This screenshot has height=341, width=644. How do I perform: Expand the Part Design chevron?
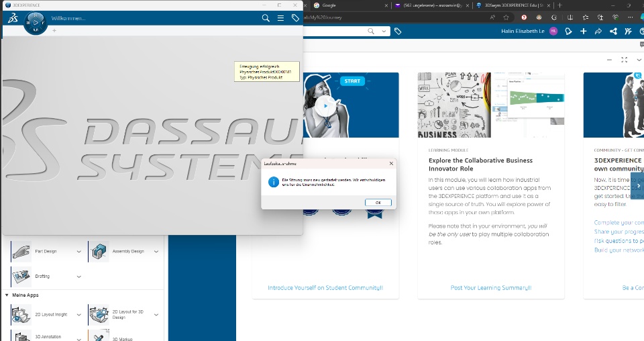click(x=79, y=252)
